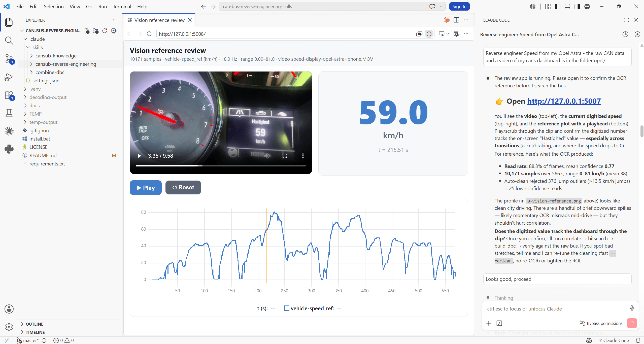Open slash command menu in Claude prompt

[499, 323]
